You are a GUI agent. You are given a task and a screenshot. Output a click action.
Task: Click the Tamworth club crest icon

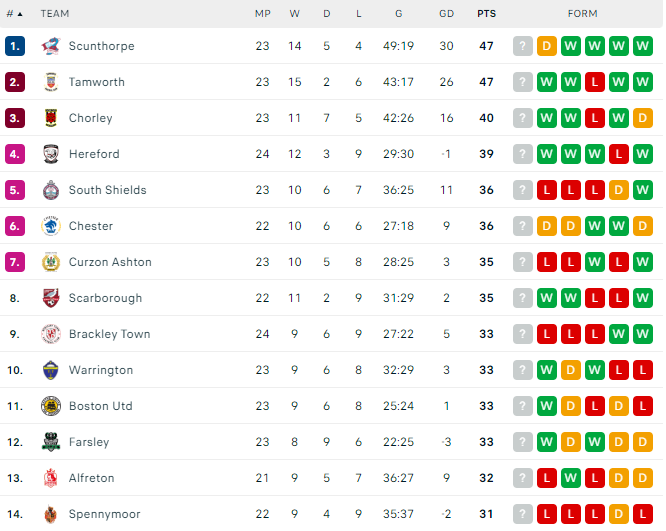click(51, 82)
